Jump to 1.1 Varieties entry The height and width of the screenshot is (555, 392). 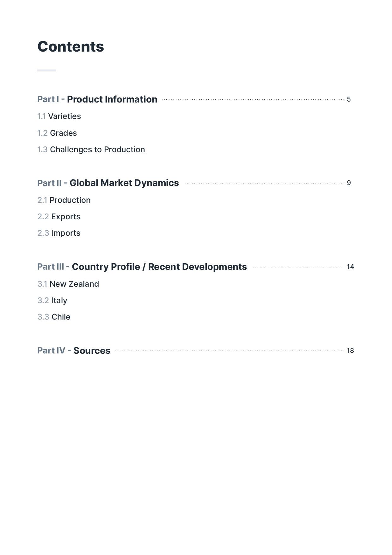click(x=59, y=116)
